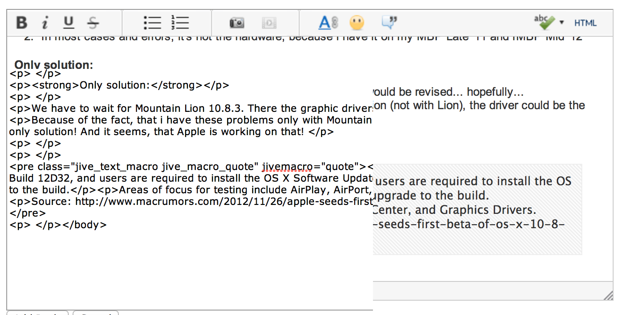This screenshot has height=315, width=644.
Task: Click quoted text 'upgrade to the build.'
Action: 431,196
